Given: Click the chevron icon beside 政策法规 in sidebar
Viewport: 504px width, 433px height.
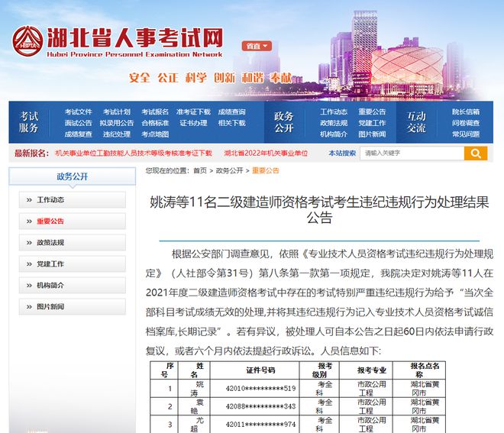Looking at the screenshot, I should tap(28, 243).
